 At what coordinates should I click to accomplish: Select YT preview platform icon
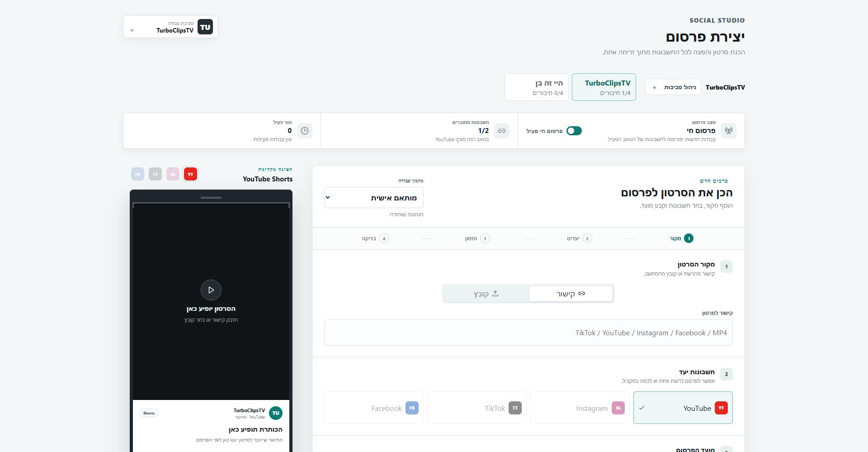point(191,174)
